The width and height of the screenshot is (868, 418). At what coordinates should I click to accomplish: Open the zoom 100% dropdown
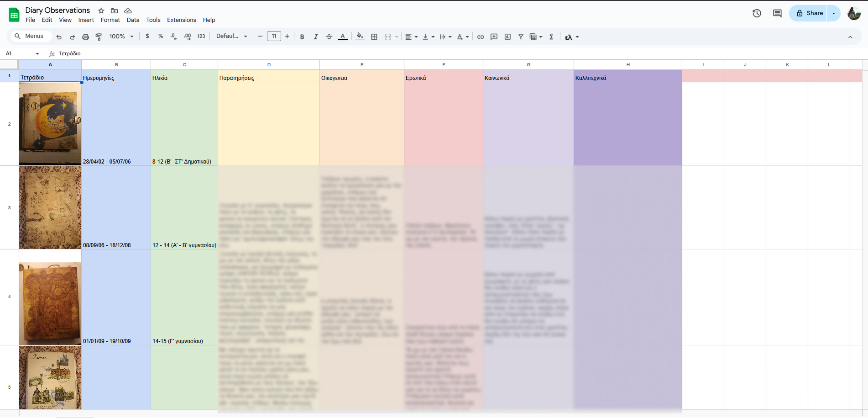point(121,37)
